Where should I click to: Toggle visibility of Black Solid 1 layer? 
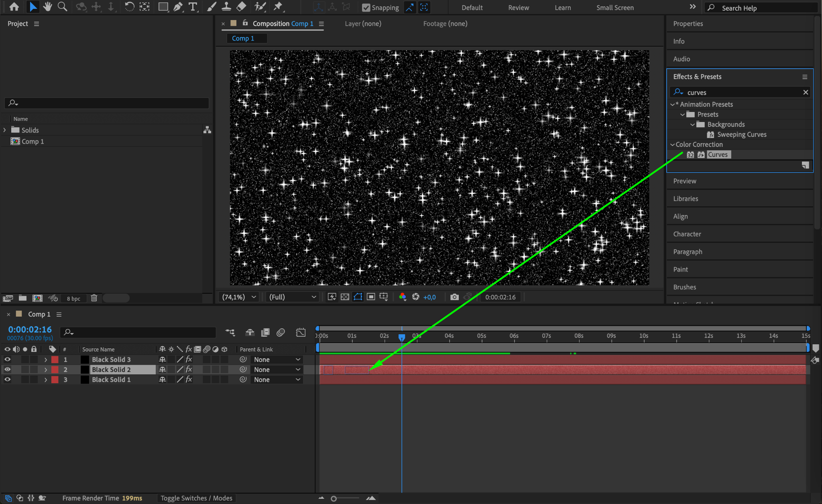(x=7, y=380)
